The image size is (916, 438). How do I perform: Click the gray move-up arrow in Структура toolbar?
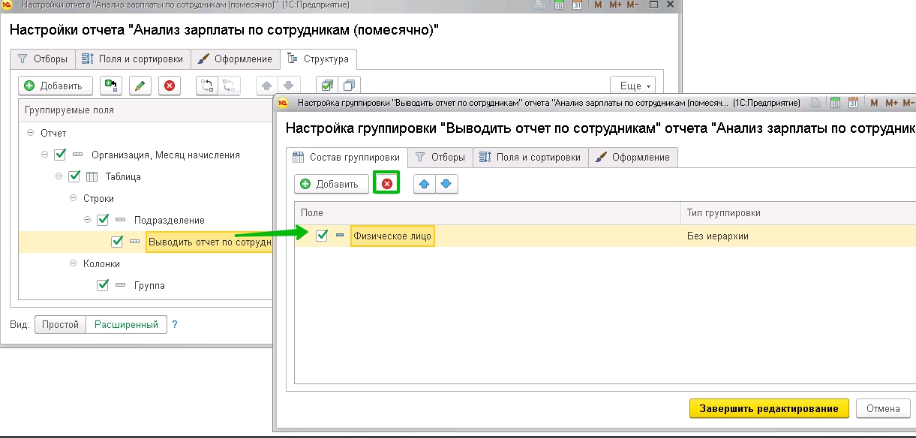tap(267, 86)
